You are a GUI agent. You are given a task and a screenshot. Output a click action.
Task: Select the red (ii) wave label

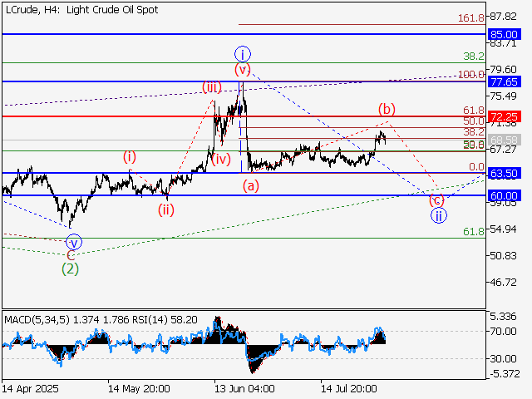[166, 209]
